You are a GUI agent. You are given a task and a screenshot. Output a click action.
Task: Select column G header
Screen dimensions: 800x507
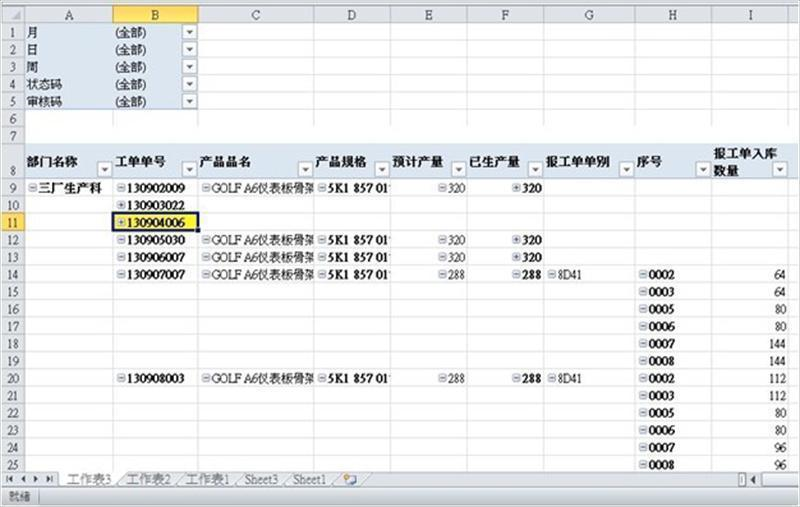589,15
